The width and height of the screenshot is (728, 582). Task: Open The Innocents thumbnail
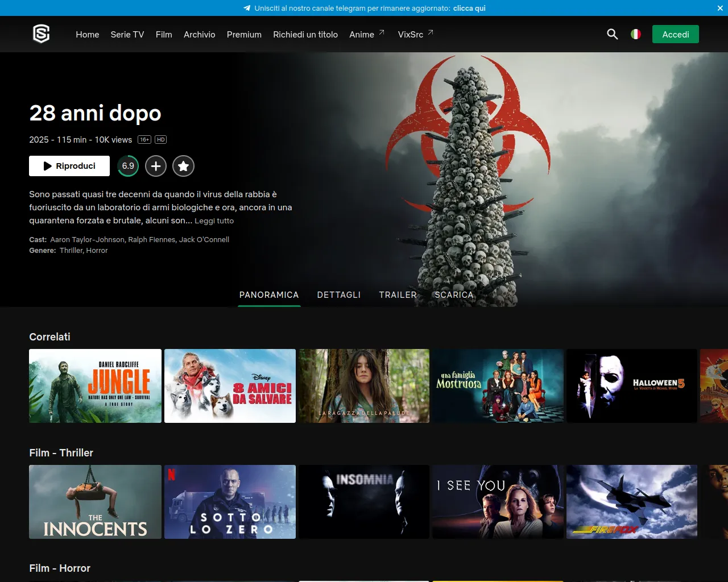pos(95,502)
